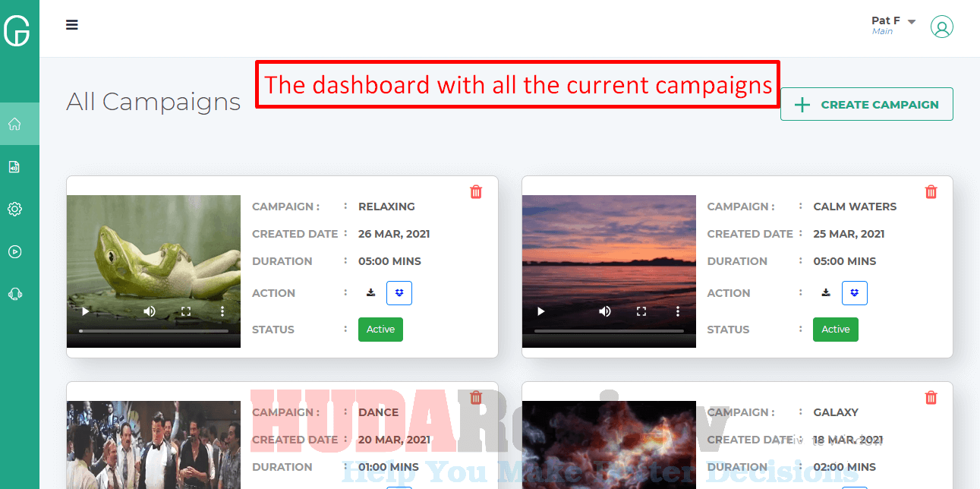Mute the CALM WATERS sunset video
The width and height of the screenshot is (980, 489).
click(x=605, y=311)
